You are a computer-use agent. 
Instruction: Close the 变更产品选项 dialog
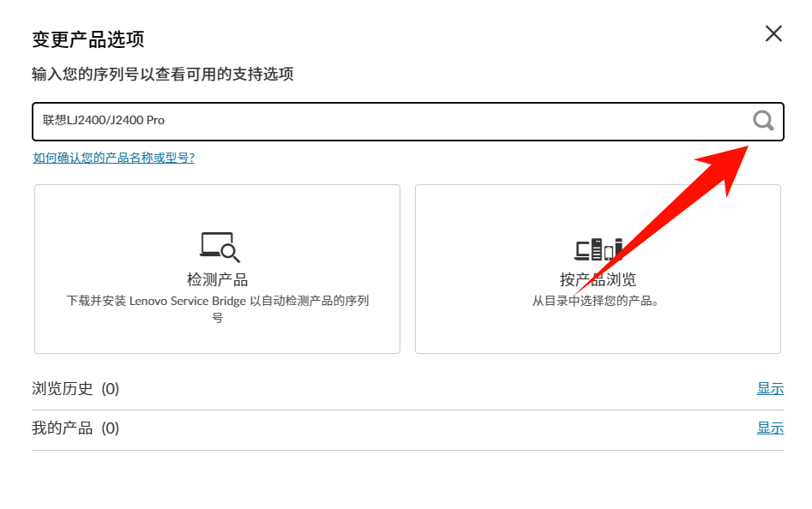773,33
